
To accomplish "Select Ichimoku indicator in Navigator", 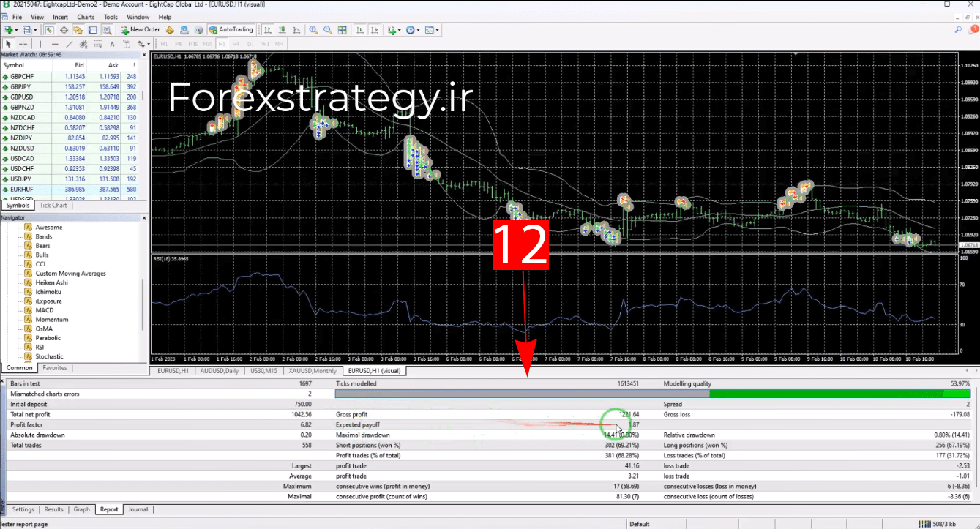I will coord(48,292).
